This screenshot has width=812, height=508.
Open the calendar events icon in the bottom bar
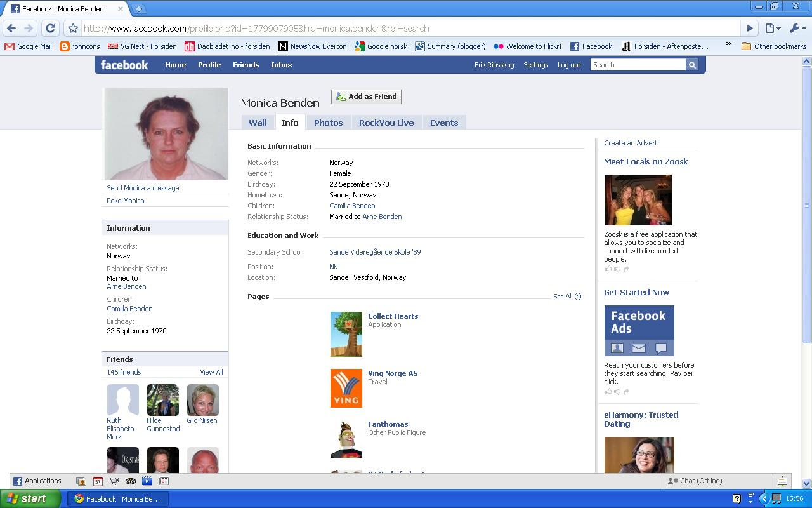(98, 481)
